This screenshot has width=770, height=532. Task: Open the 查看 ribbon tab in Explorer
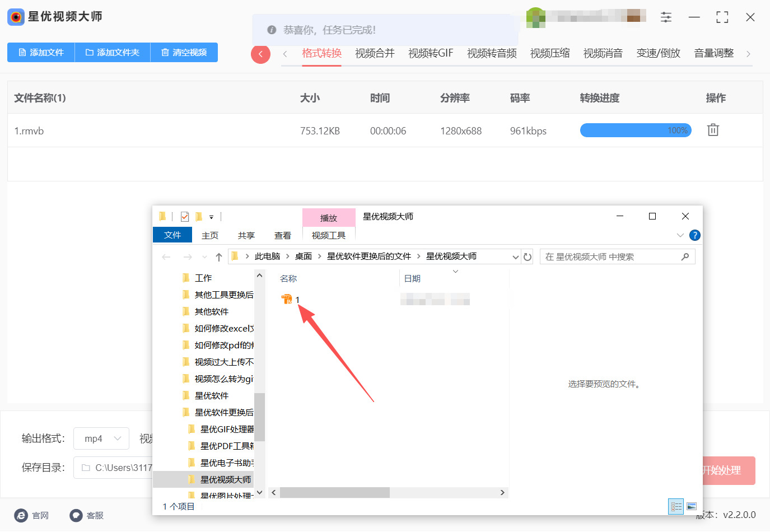point(283,235)
